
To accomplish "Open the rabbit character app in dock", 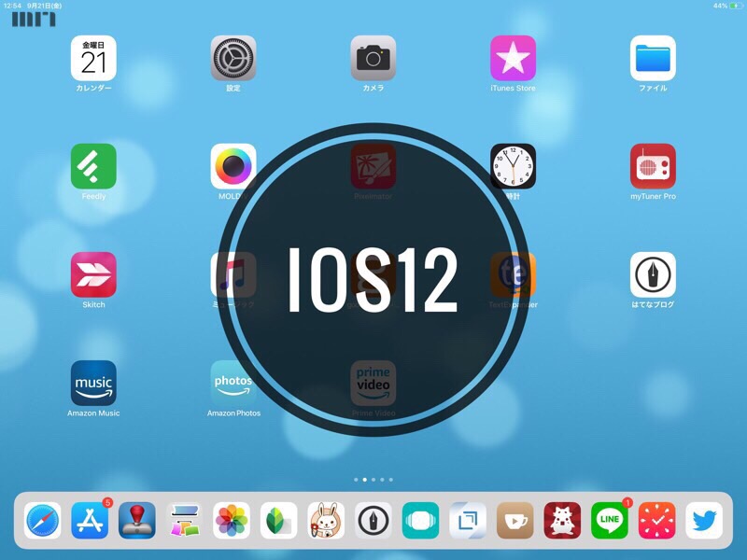I will click(326, 521).
